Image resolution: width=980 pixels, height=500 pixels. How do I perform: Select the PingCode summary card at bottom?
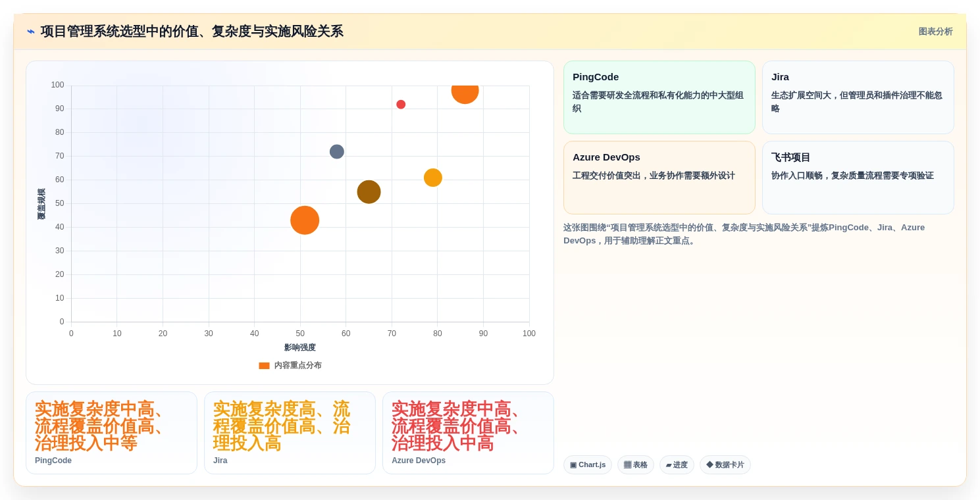point(111,433)
